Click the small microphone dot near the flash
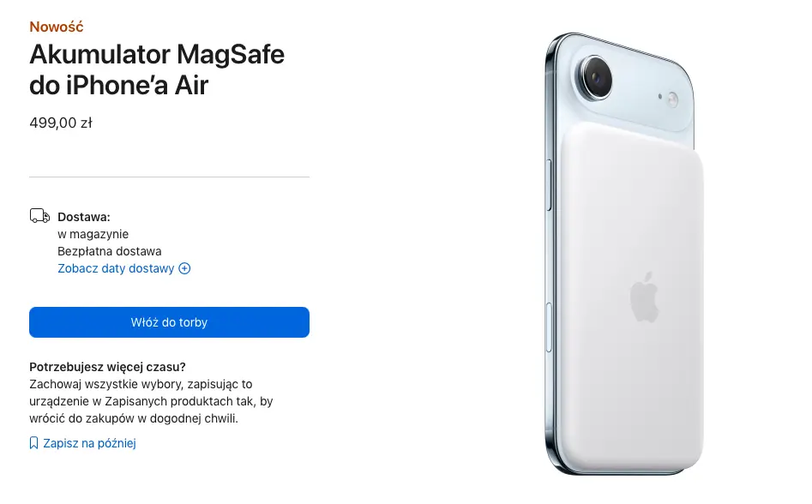The width and height of the screenshot is (812, 504). pos(659,96)
